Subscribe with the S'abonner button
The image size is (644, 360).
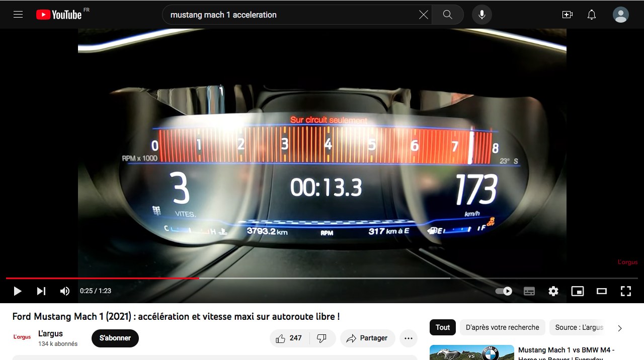point(115,338)
